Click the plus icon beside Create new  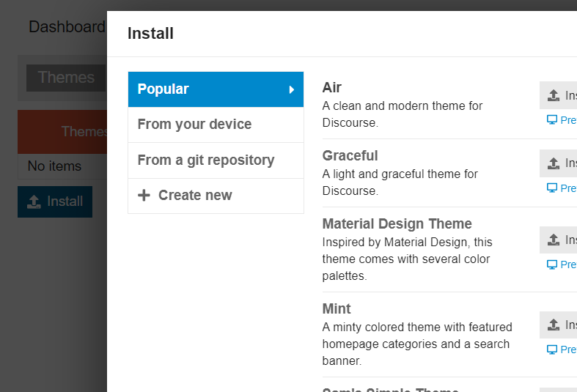[x=144, y=195]
